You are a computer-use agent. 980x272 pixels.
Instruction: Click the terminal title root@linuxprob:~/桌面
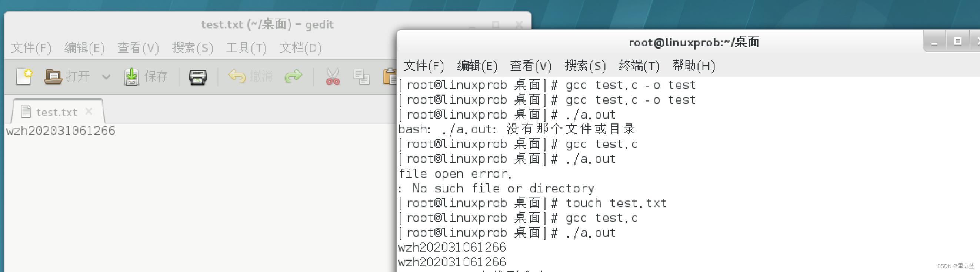[x=694, y=42]
